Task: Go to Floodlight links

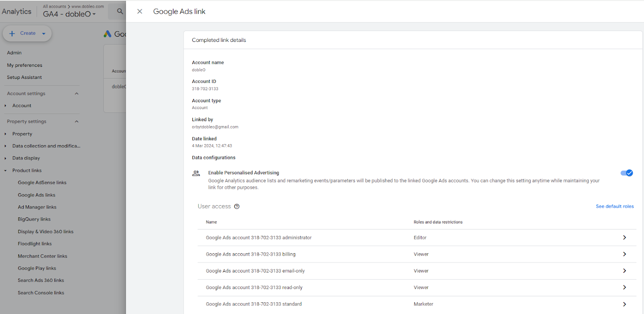Action: 35,244
